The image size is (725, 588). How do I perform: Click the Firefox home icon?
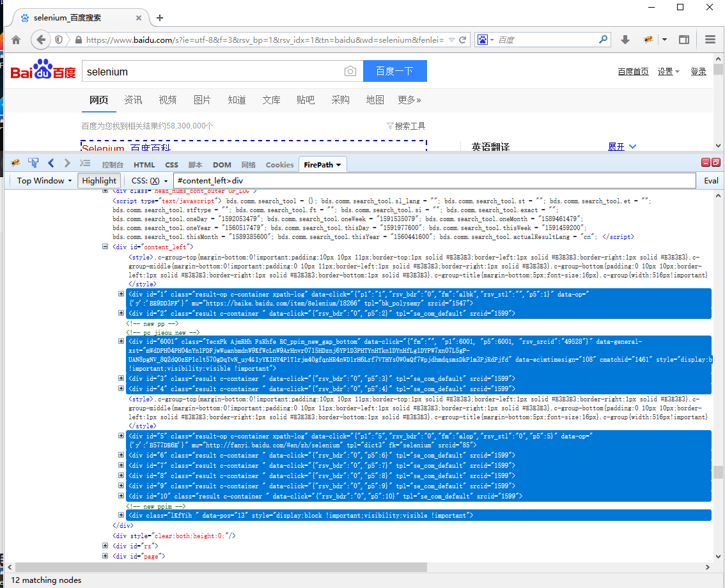click(16, 40)
